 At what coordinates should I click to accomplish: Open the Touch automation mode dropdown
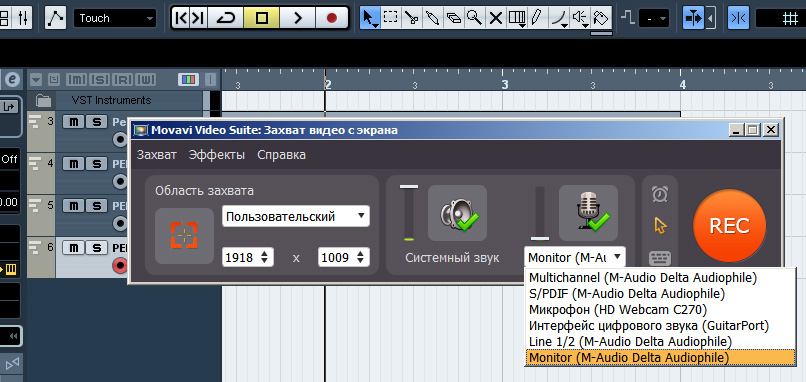[x=115, y=19]
